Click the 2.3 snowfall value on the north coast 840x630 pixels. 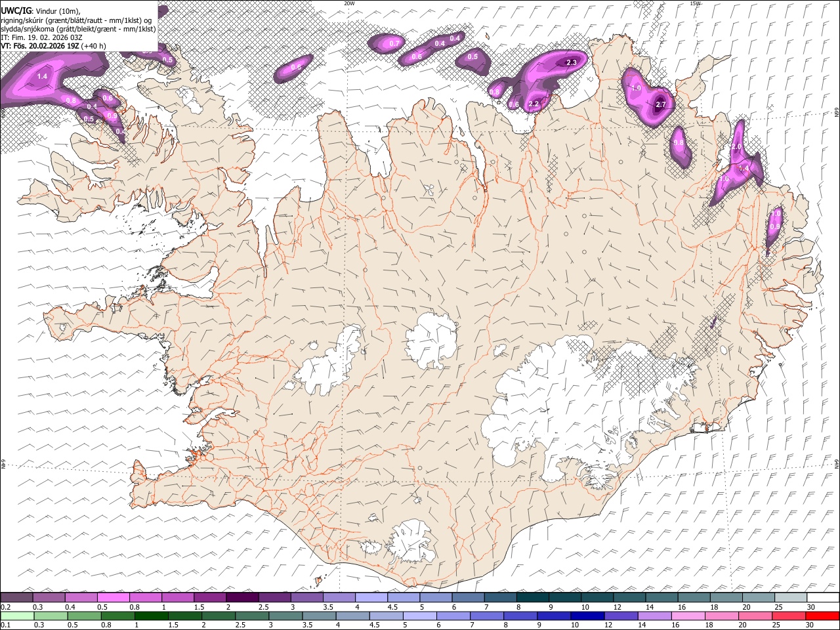(571, 62)
